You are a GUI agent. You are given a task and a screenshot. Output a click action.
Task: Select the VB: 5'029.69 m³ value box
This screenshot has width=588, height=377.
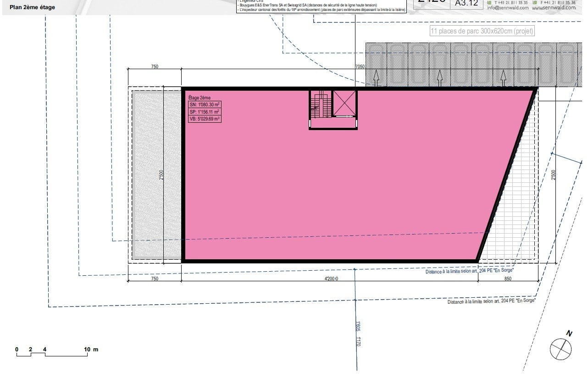click(205, 119)
